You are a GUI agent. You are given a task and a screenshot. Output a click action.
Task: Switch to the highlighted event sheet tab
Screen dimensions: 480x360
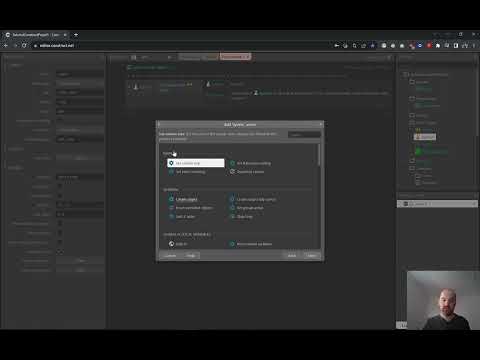pyautogui.click(x=235, y=57)
